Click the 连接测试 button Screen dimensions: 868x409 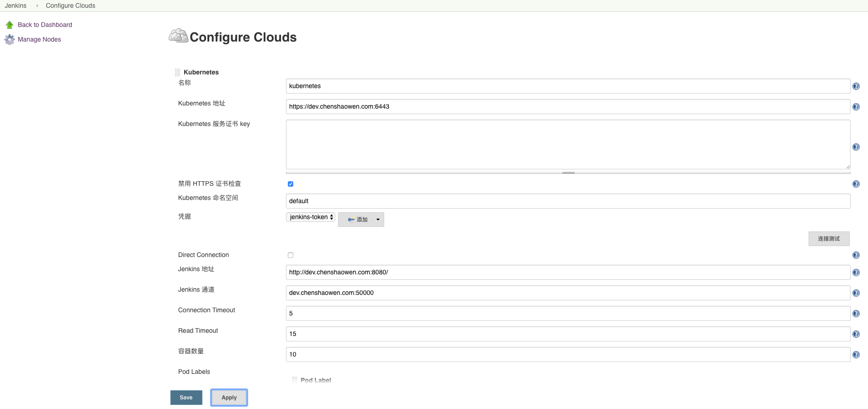tap(829, 239)
